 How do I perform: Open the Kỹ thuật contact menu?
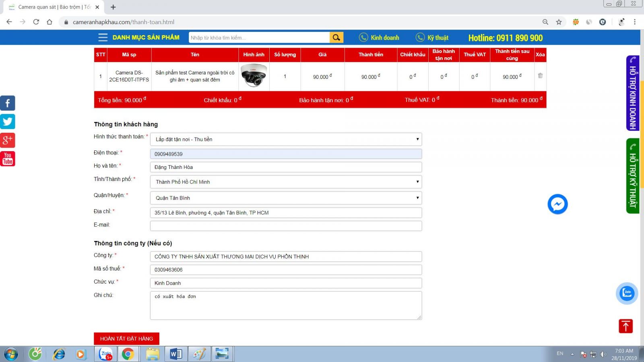point(432,37)
